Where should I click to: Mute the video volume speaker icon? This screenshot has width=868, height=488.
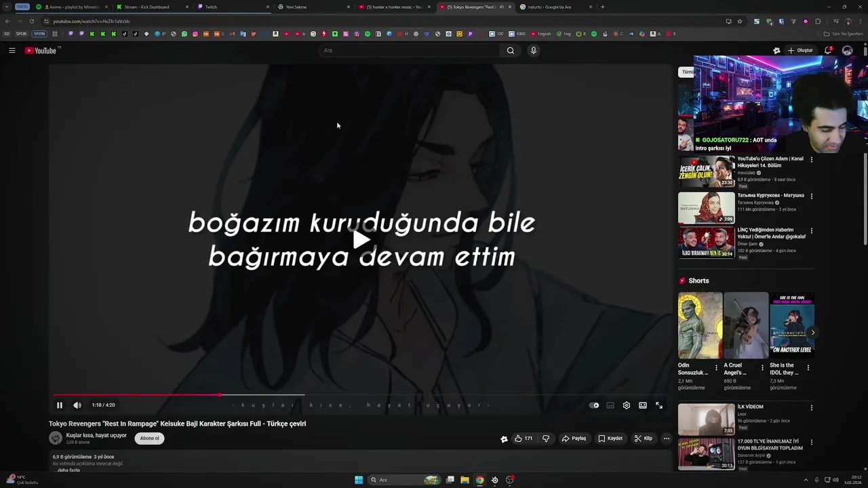tap(77, 405)
